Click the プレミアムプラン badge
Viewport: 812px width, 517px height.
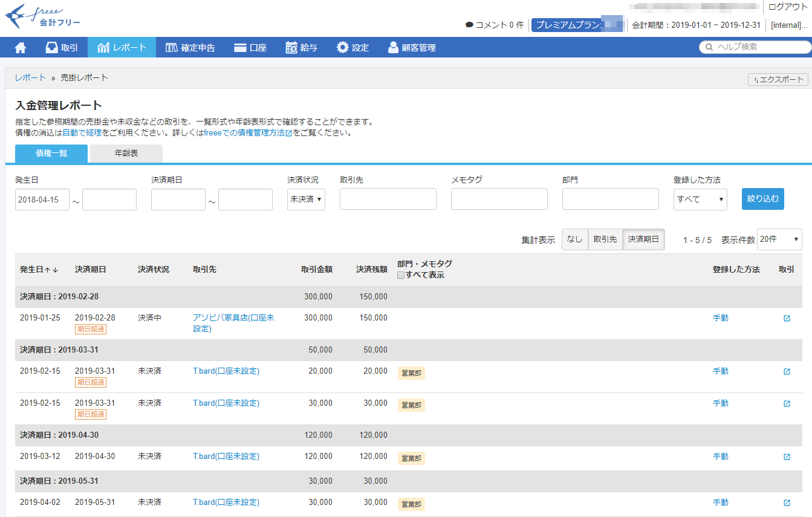click(577, 25)
